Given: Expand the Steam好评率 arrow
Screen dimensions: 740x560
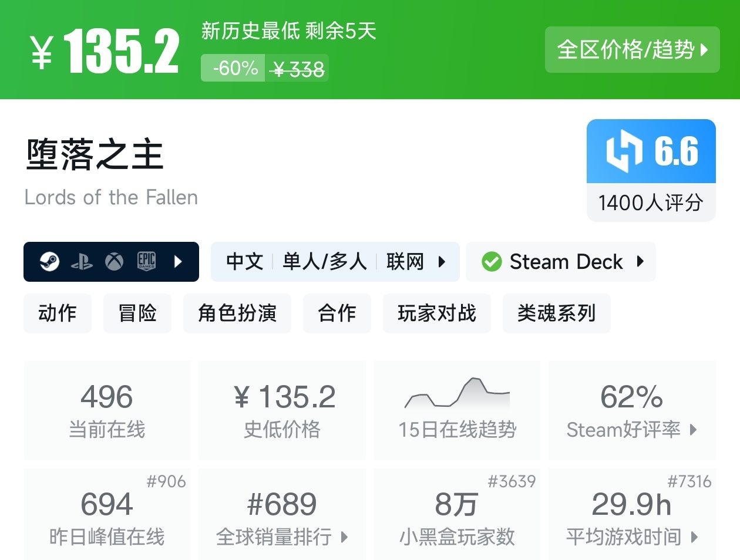Looking at the screenshot, I should click(693, 430).
